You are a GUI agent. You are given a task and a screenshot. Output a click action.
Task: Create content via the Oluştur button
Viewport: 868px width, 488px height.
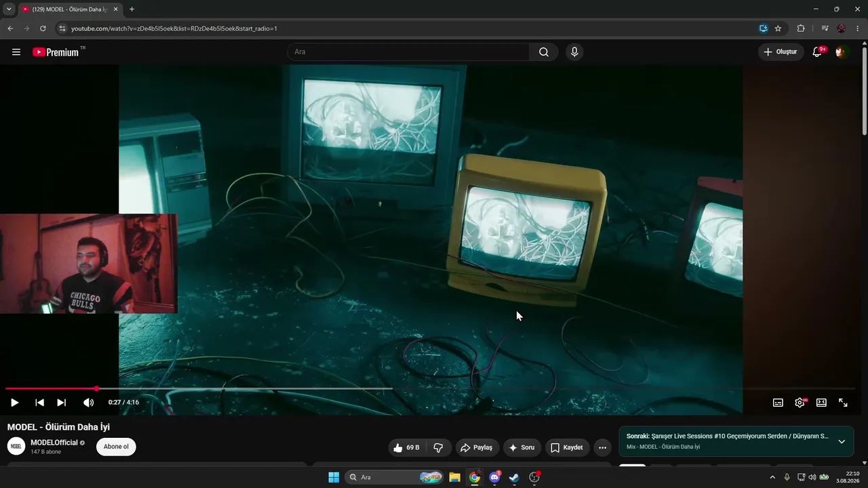point(781,52)
